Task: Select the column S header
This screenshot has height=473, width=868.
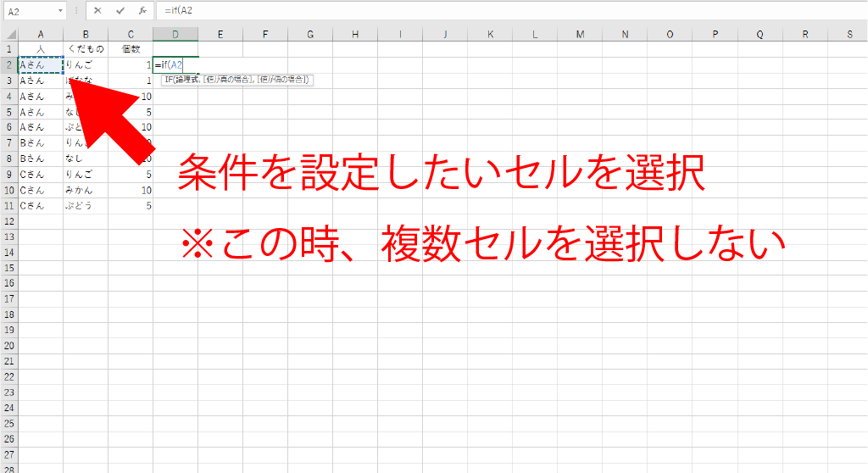Action: click(x=849, y=34)
